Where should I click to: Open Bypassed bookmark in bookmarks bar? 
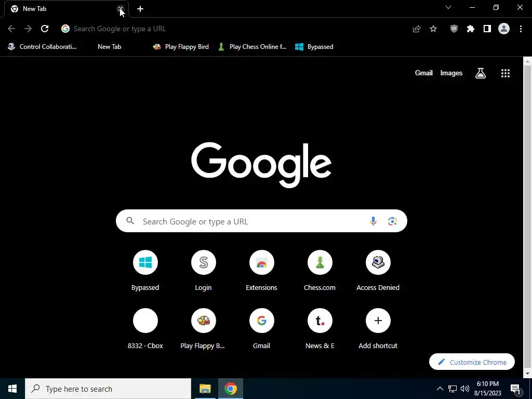click(x=314, y=47)
